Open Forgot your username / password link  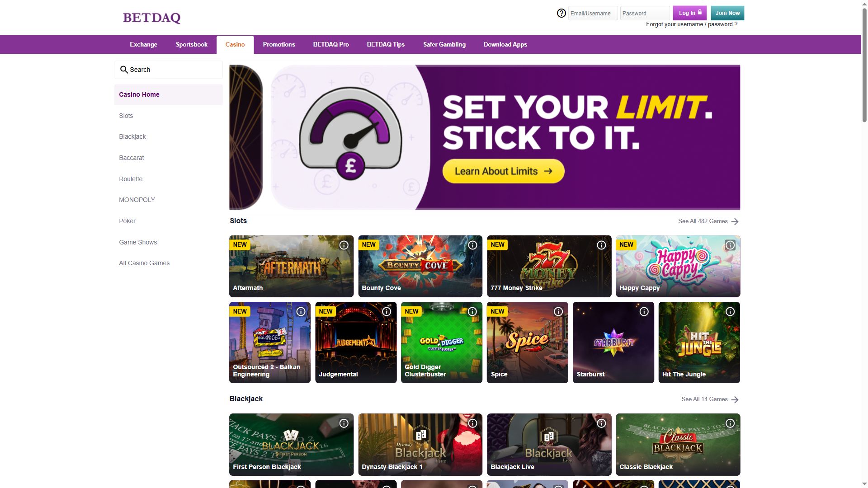pyautogui.click(x=692, y=24)
